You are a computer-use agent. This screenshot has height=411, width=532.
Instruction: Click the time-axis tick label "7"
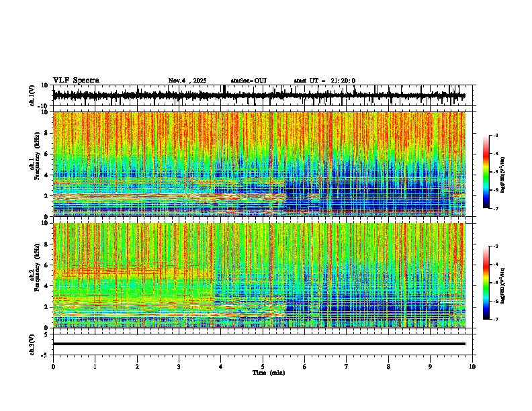click(347, 367)
